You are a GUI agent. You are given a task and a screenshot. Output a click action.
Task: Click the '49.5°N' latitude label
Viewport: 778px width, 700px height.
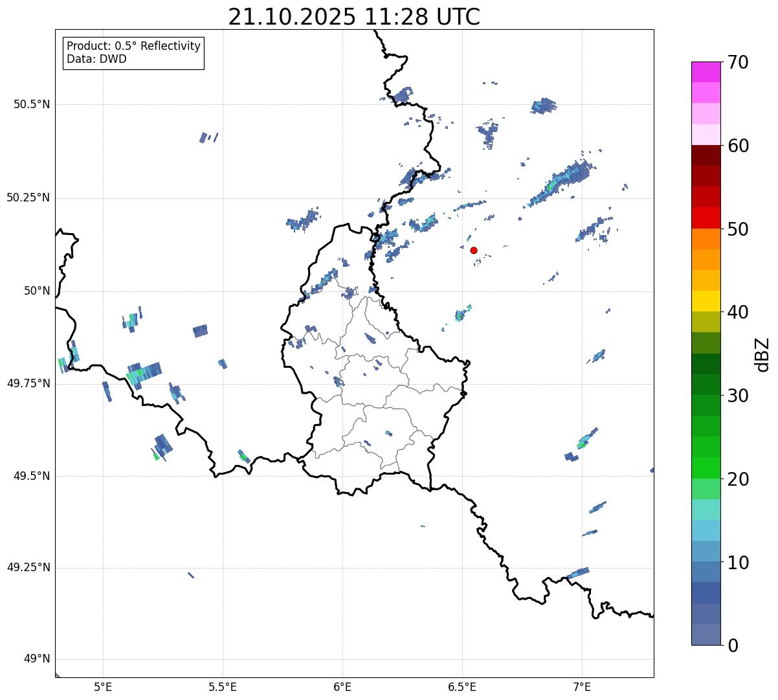tap(32, 476)
